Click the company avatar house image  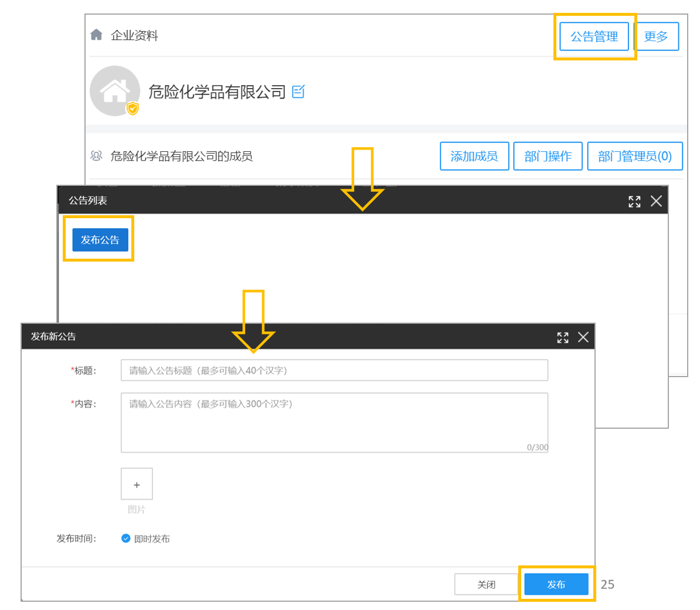(115, 91)
